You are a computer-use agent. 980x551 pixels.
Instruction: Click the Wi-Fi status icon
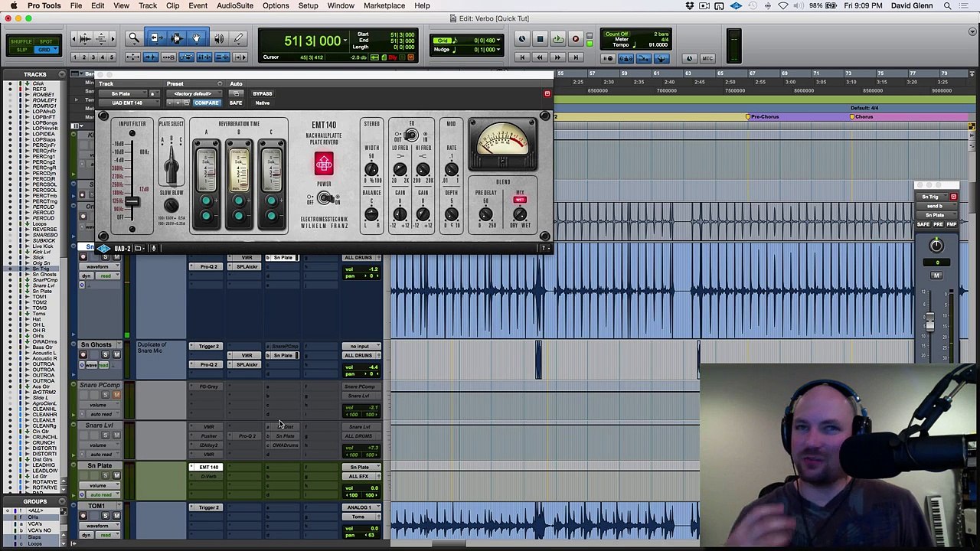[x=783, y=5]
